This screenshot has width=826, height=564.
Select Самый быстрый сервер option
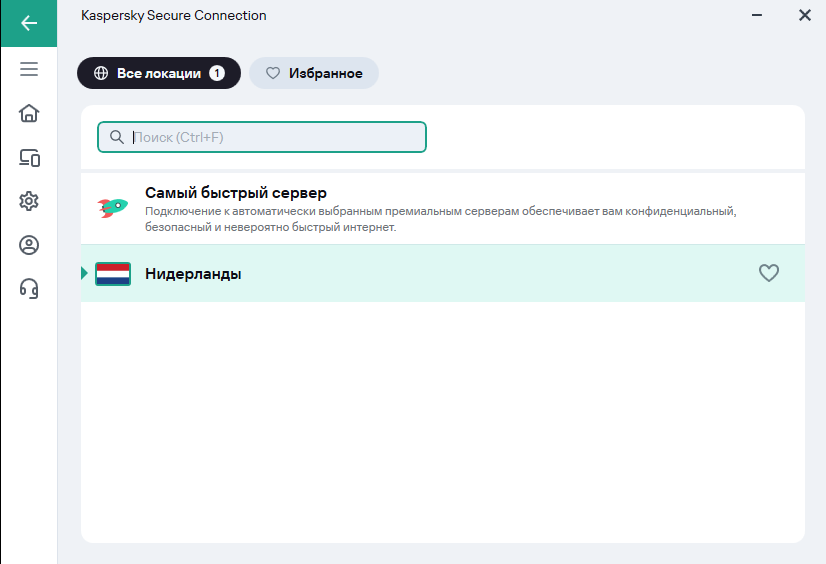click(x=442, y=209)
